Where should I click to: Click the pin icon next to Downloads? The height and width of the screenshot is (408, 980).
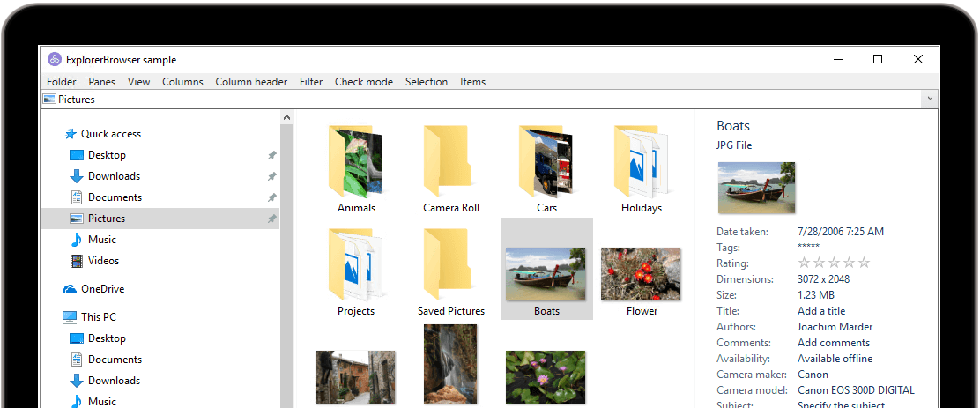tap(271, 176)
